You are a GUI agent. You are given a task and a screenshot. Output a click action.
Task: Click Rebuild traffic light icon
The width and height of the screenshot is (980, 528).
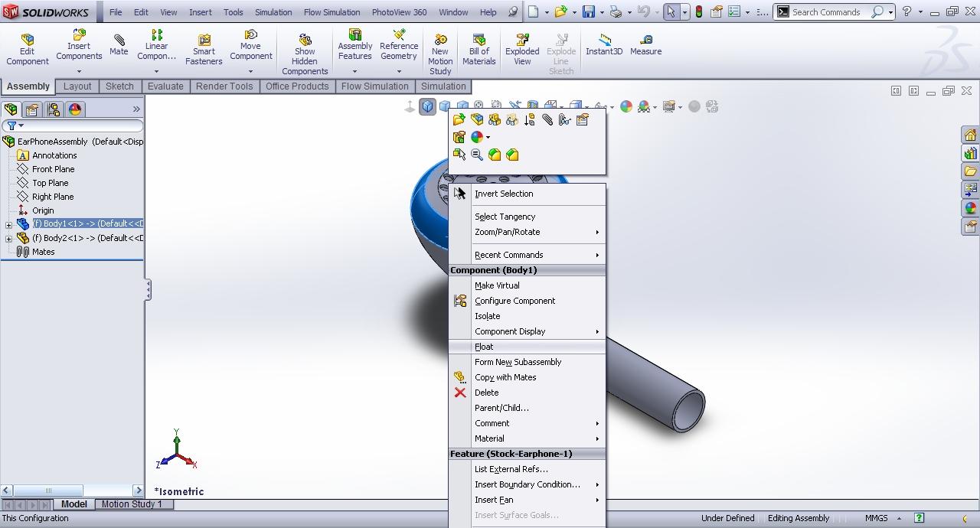click(x=698, y=11)
